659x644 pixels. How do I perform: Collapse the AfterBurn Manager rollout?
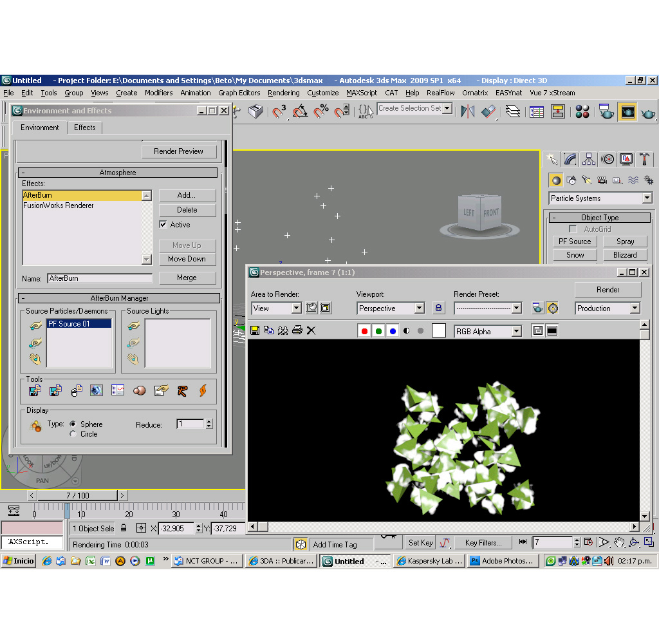119,298
